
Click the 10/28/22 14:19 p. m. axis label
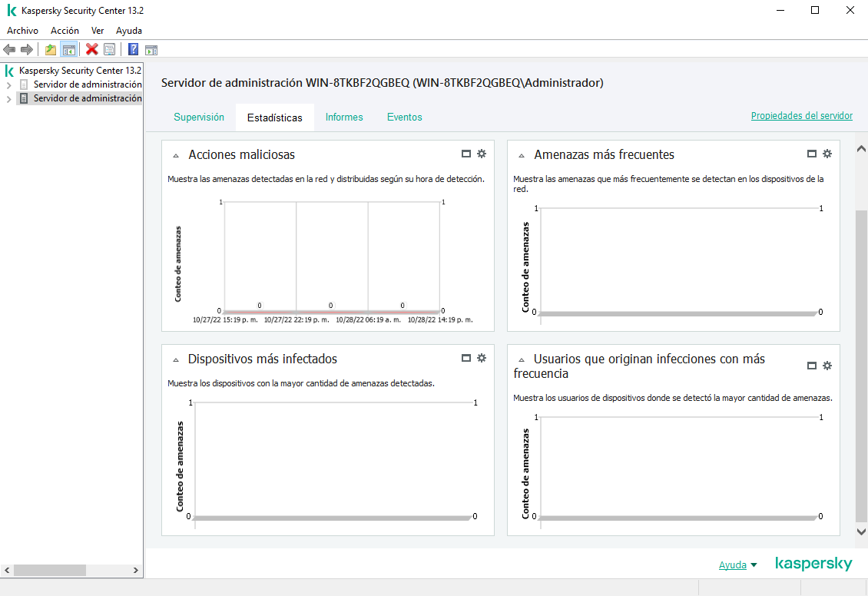point(440,320)
